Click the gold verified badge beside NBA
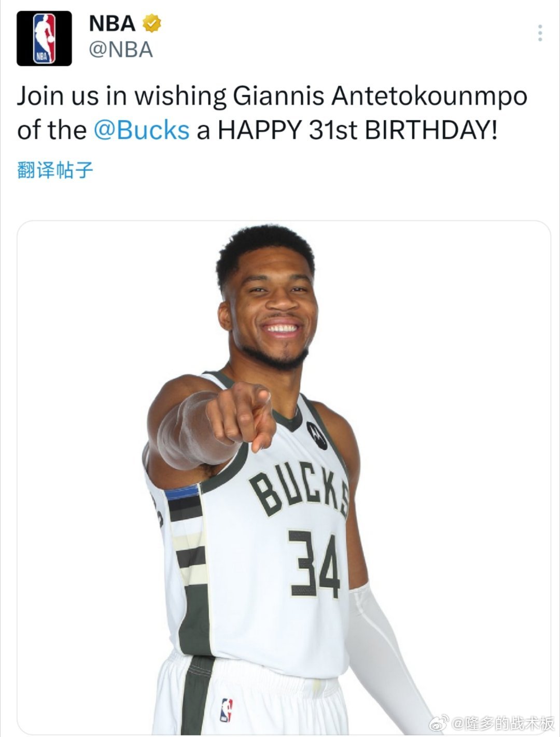This screenshot has height=737, width=560. pos(151,23)
